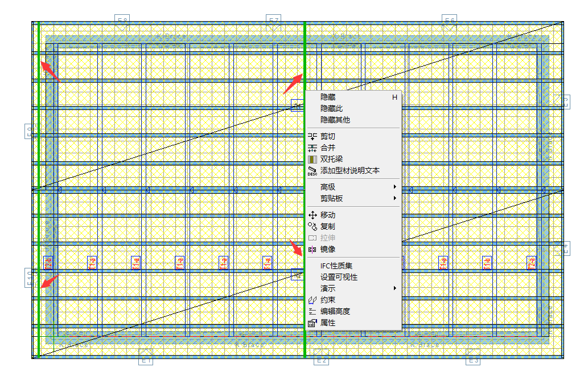Select IFC性质集 in the context menu
Image resolution: width=588 pixels, height=375 pixels.
354,266
